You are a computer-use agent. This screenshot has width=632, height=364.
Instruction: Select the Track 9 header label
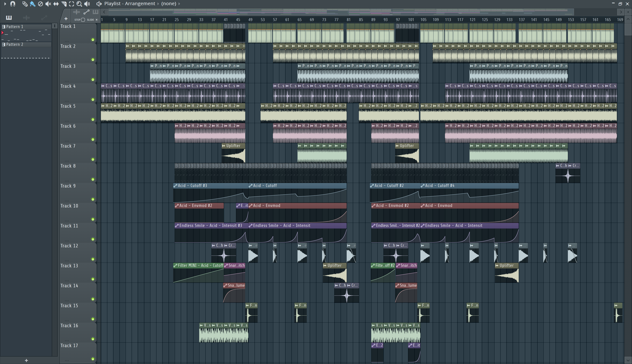coord(68,186)
